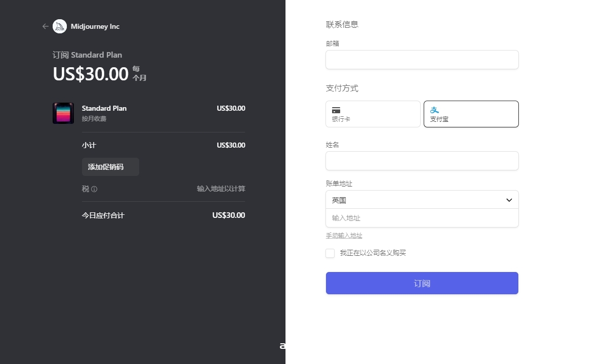The height and width of the screenshot is (364, 613).
Task: Click the Midjourney sailboat logo
Action: pyautogui.click(x=60, y=26)
